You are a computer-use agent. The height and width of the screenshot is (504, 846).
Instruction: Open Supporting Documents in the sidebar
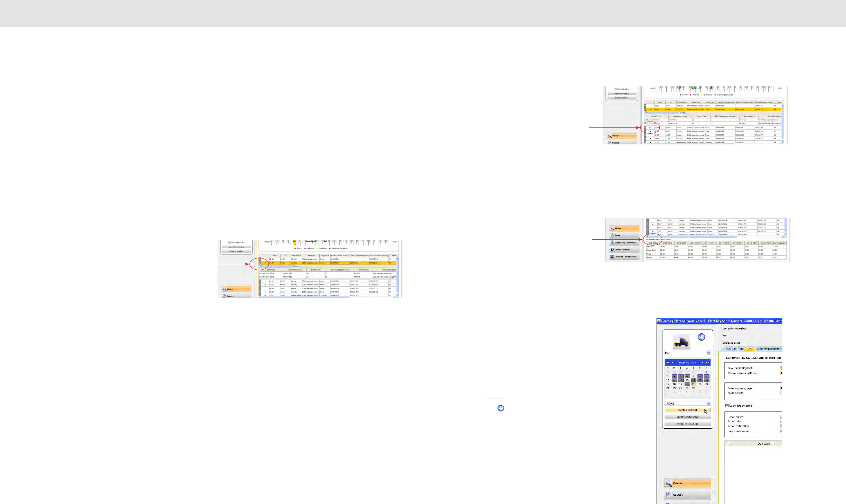tap(624, 243)
